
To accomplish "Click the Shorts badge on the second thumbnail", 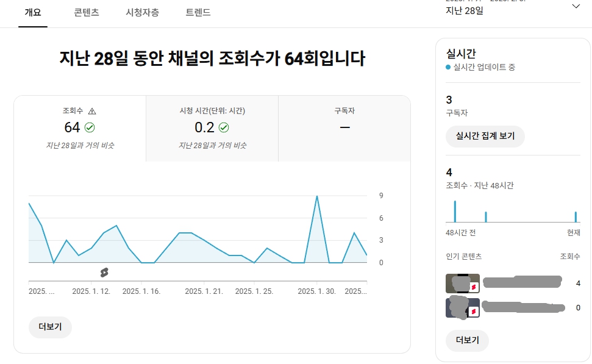I will point(474,312).
